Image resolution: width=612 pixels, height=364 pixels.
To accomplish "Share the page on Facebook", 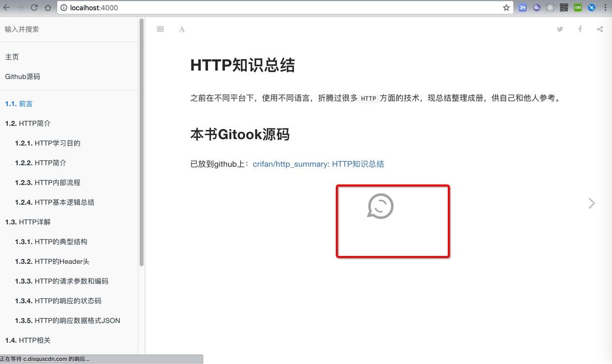I will coord(580,29).
